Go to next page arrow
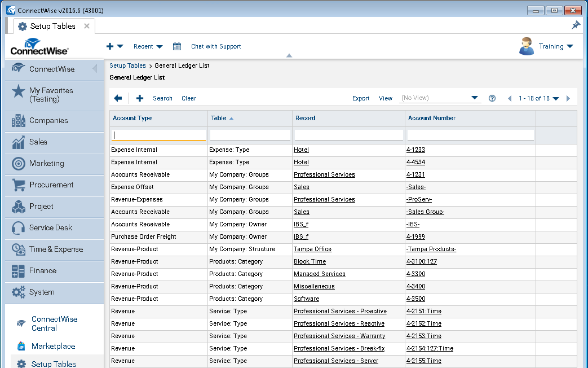588x368 pixels. 568,98
